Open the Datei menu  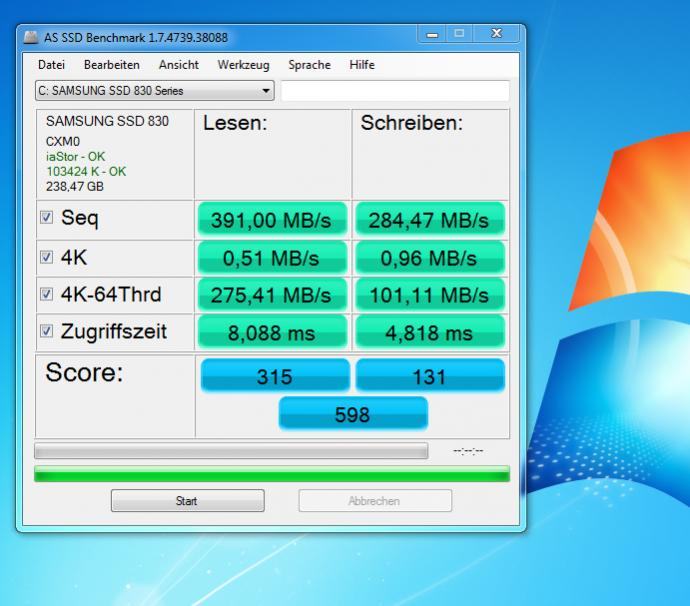pos(51,65)
